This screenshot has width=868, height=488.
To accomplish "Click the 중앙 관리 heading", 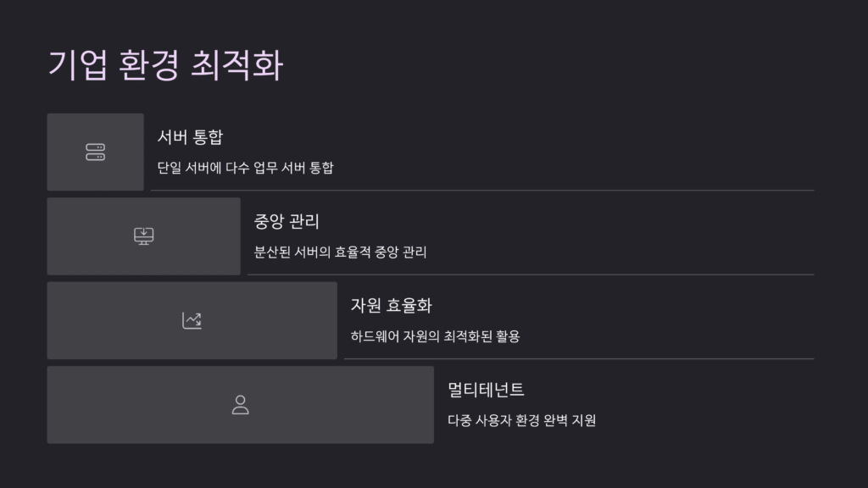I will (x=287, y=221).
